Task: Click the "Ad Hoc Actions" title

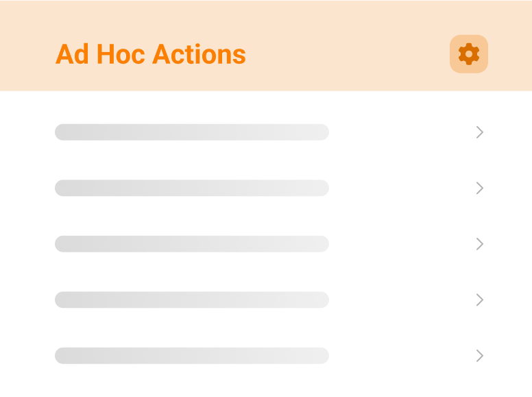Action: [x=151, y=54]
